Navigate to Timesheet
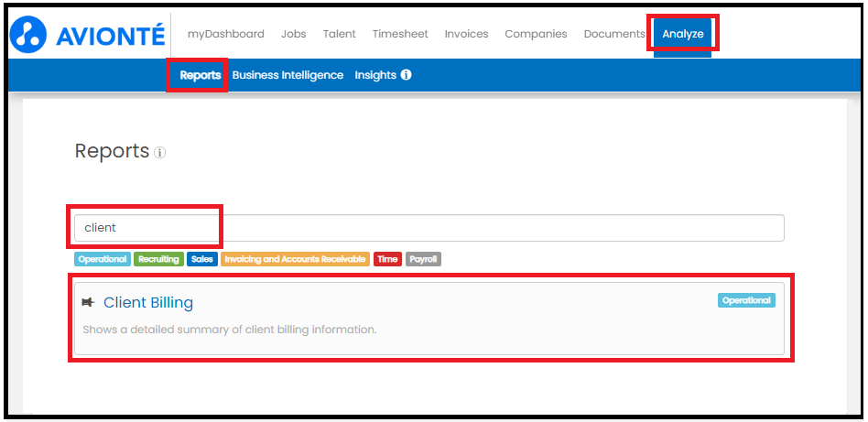The height and width of the screenshot is (422, 868). (x=400, y=34)
